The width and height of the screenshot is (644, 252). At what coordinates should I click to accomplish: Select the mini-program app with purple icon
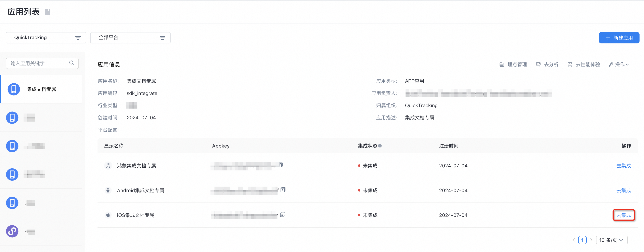point(41,231)
